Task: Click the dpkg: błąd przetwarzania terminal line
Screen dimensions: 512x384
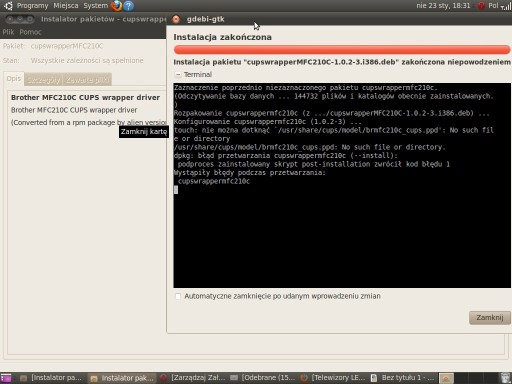Action: tap(286, 155)
